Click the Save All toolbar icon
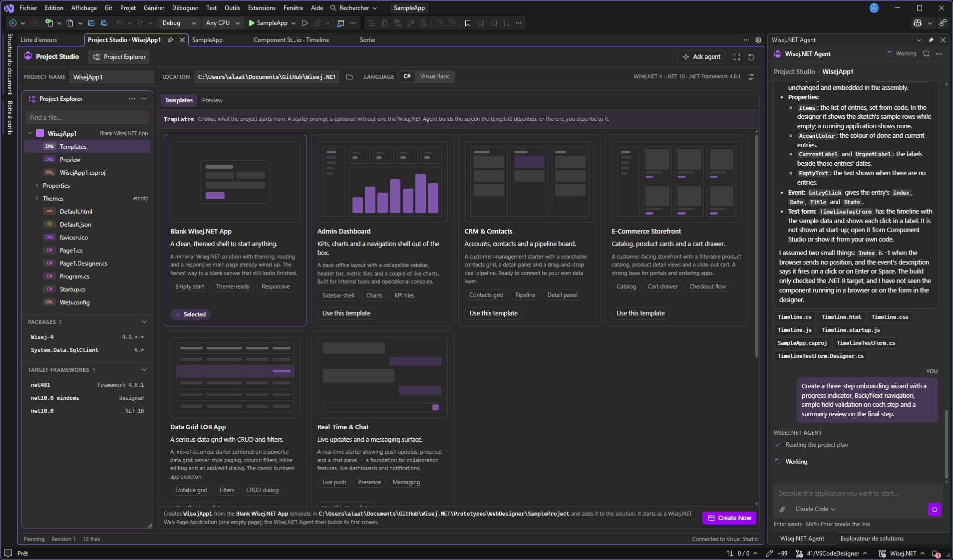 [x=104, y=23]
